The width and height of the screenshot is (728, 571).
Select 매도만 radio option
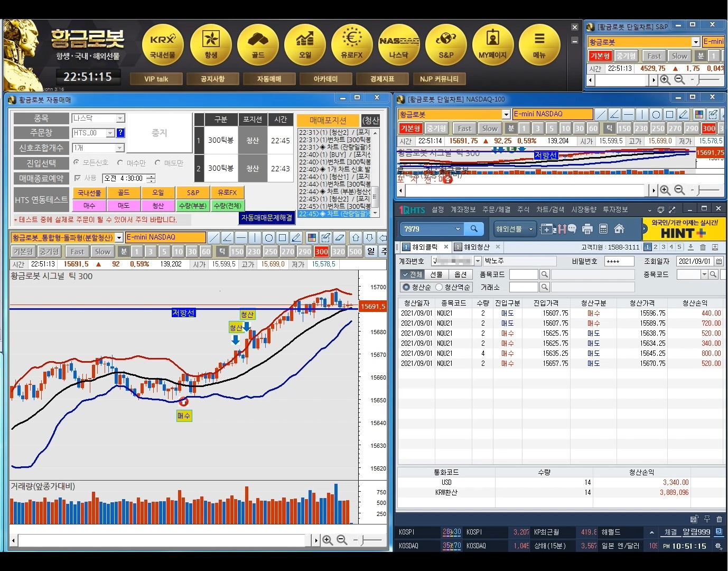pyautogui.click(x=157, y=163)
